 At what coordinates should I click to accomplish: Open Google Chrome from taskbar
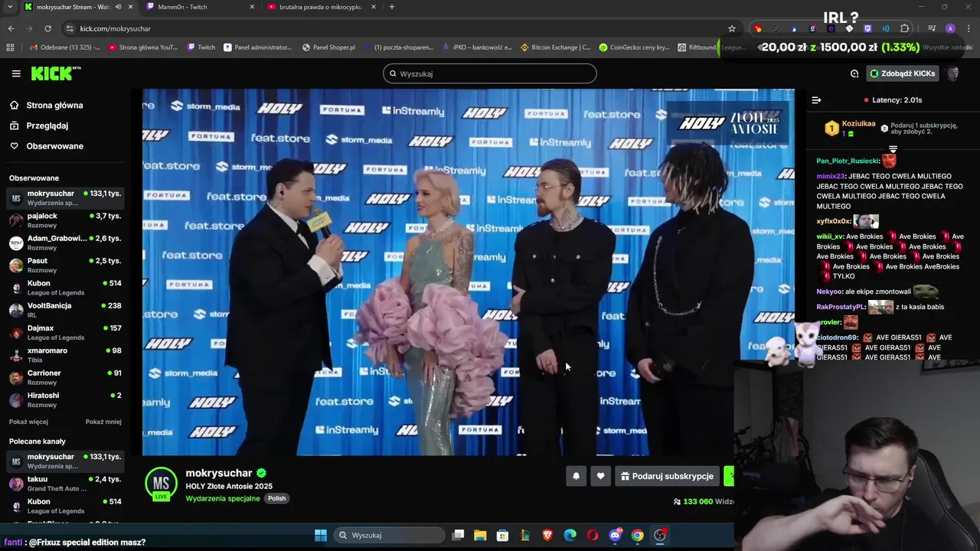click(x=637, y=535)
